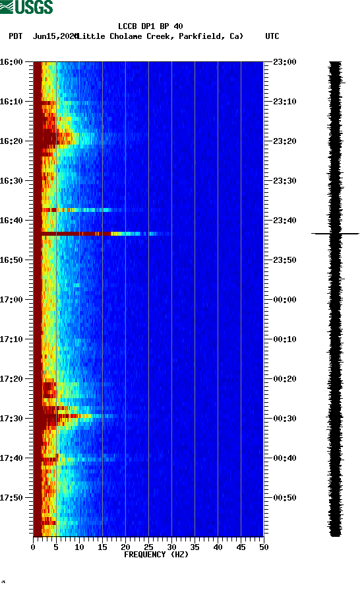Viewport: 364px width, 589px height.
Task: Click the 45 Hz frequency tick label
Action: [x=241, y=547]
